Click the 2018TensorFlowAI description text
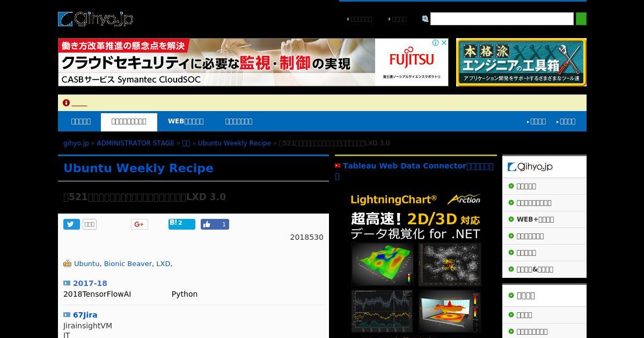Screen dimensions: 644x338 97,294
